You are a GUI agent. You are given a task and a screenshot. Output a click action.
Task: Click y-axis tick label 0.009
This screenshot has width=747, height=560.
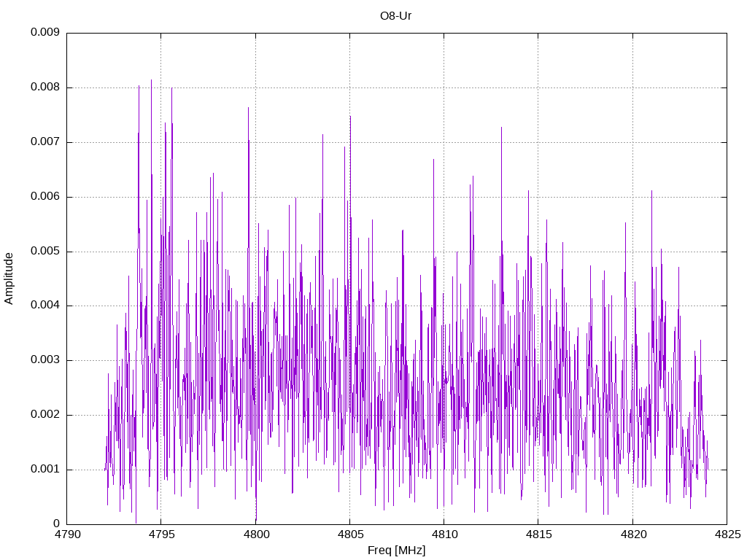45,32
